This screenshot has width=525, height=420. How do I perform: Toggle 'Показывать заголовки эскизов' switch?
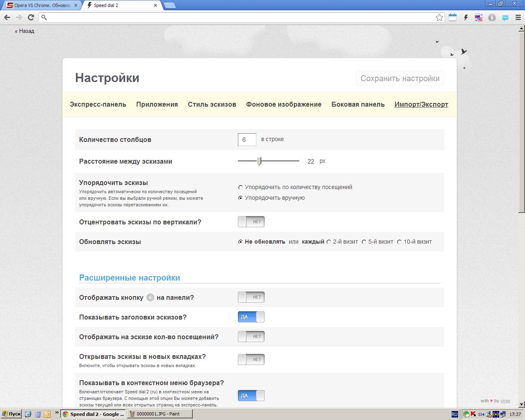pyautogui.click(x=251, y=317)
